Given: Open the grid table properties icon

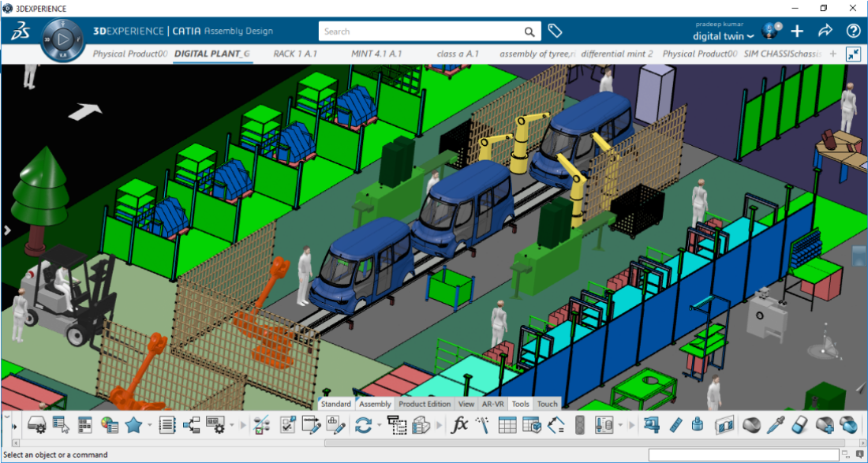Looking at the screenshot, I should coord(84,425).
